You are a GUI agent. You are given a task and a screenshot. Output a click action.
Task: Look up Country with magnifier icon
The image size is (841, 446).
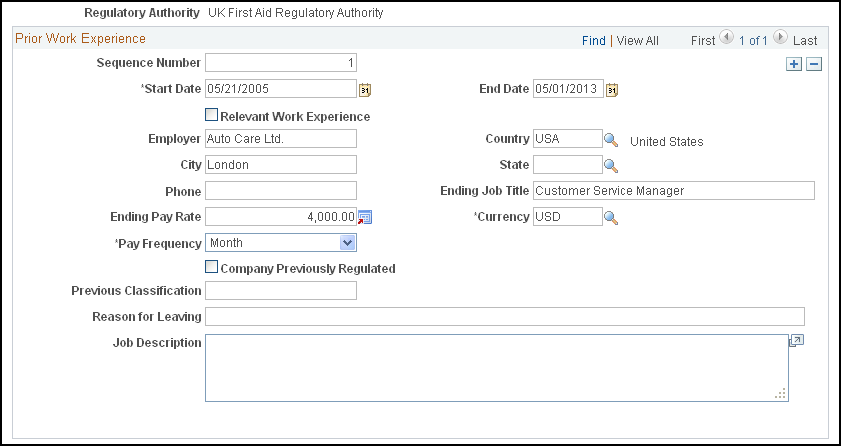(x=611, y=140)
